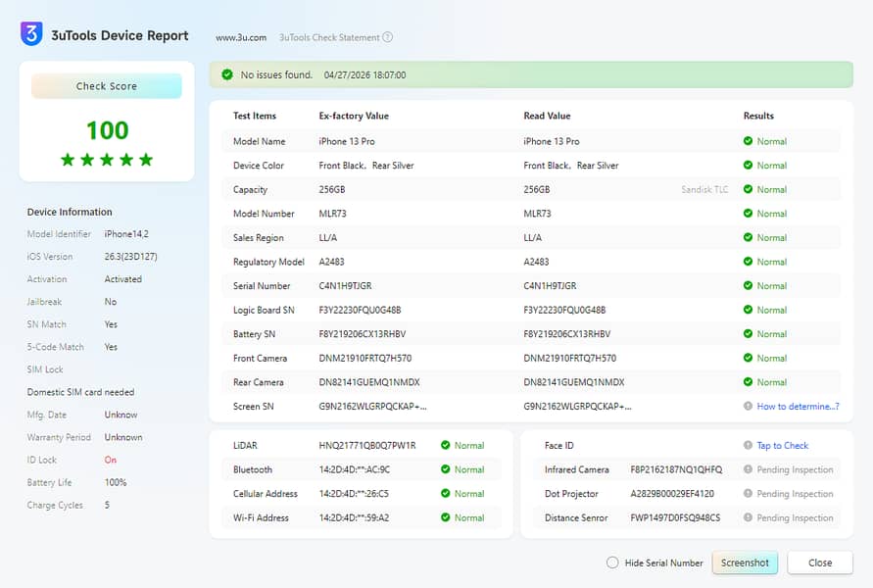This screenshot has width=873, height=588.
Task: Open the 3uTools Check Statement link
Action: pyautogui.click(x=329, y=37)
